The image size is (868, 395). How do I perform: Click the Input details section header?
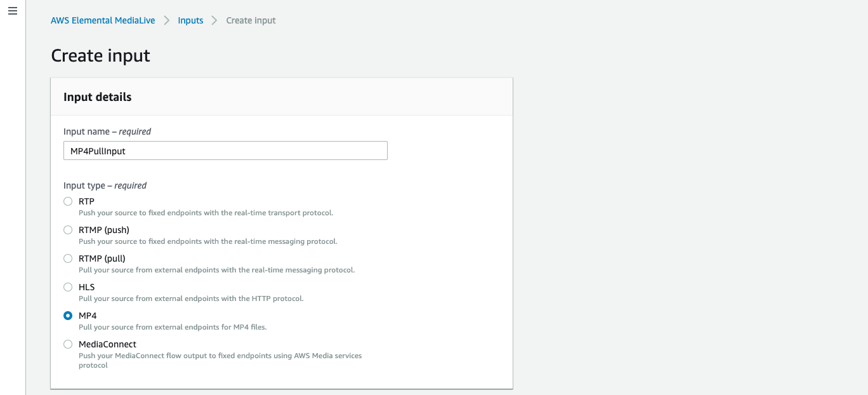(x=97, y=97)
